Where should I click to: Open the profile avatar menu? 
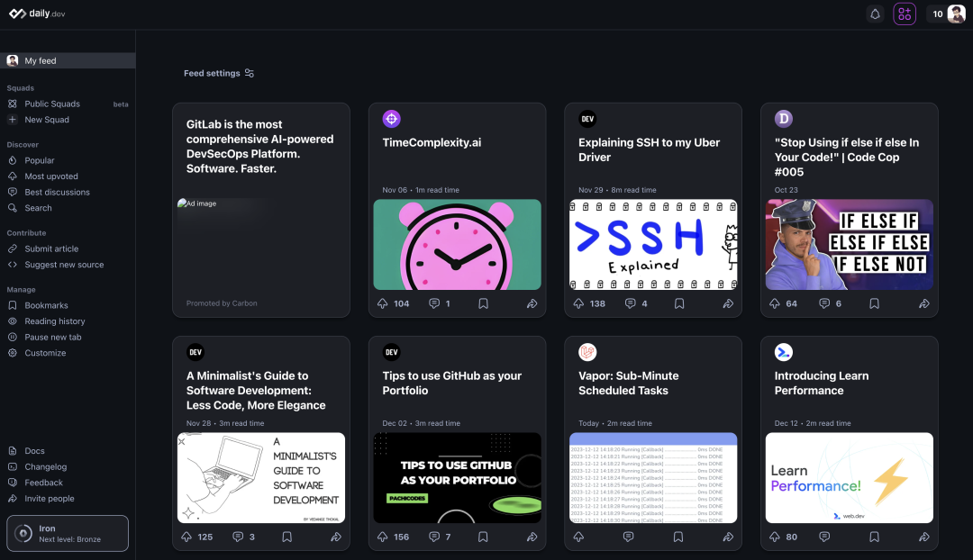pyautogui.click(x=956, y=14)
